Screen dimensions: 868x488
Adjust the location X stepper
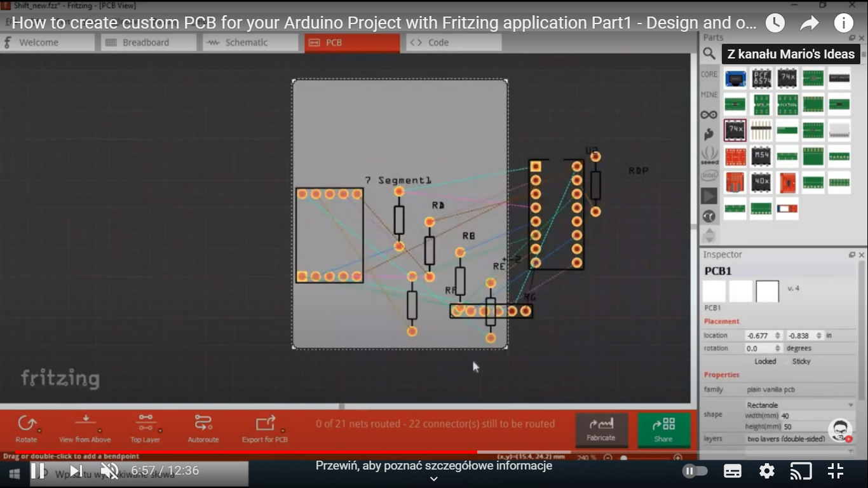778,335
